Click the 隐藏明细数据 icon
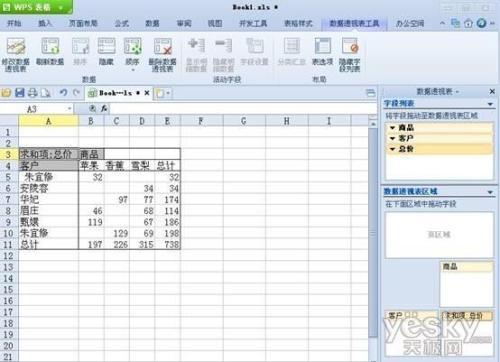This screenshot has width=500, height=362. 224,46
